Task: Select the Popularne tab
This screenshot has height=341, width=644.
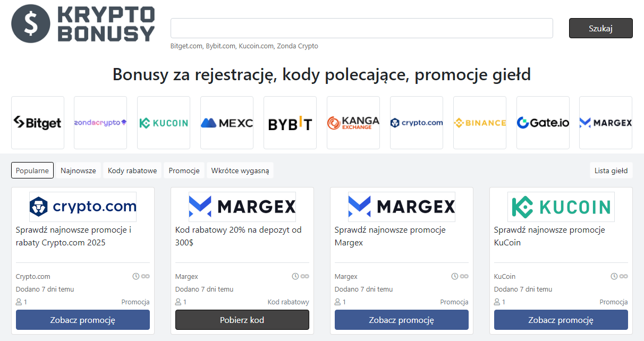Action: coord(32,170)
